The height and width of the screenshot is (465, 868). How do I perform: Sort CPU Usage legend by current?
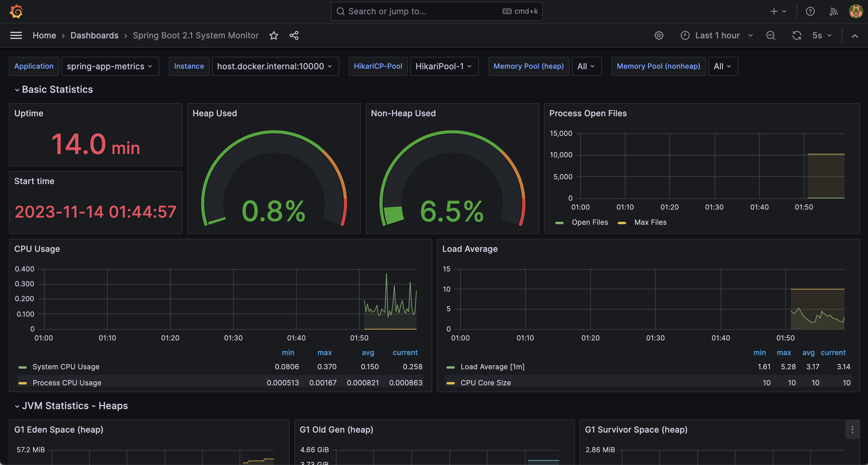point(405,352)
